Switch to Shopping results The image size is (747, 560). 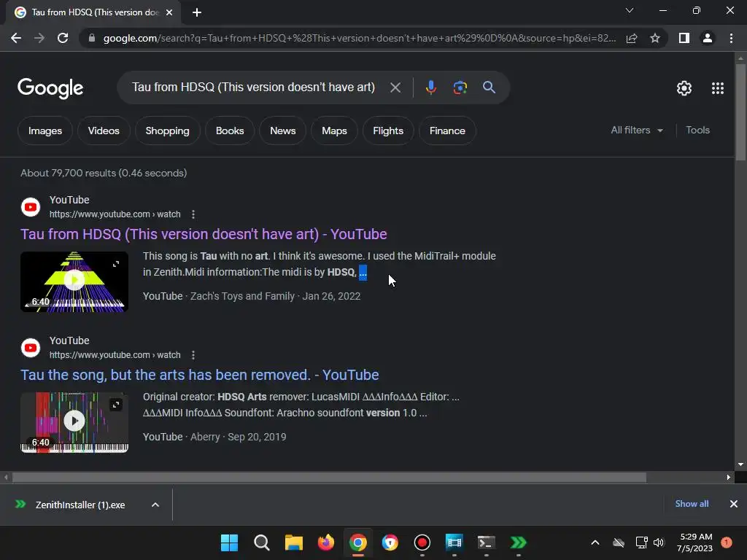[167, 131]
